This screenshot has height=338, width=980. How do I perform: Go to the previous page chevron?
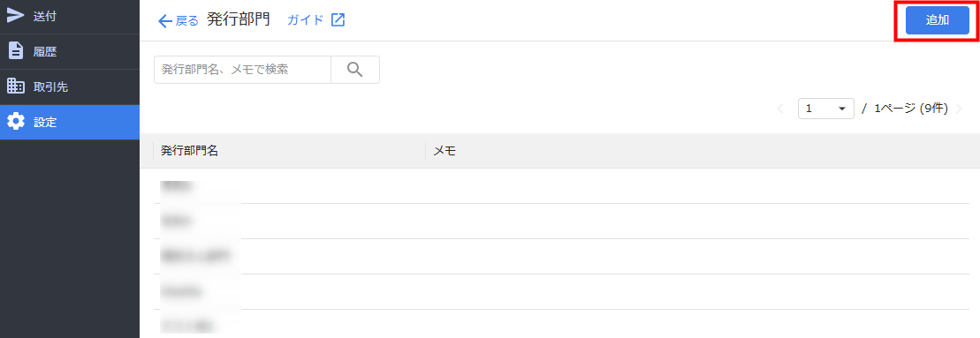pos(780,109)
